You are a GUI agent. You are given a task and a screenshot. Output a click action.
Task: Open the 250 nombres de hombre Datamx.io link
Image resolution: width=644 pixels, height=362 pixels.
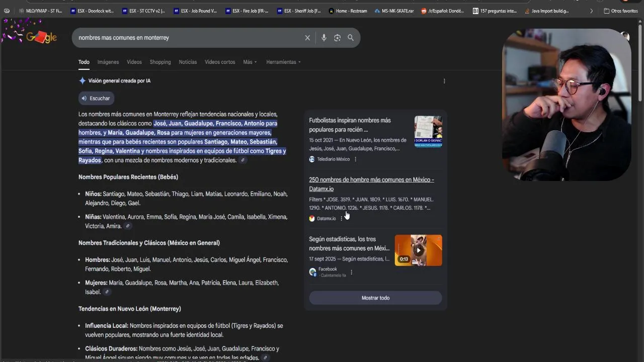pos(371,184)
